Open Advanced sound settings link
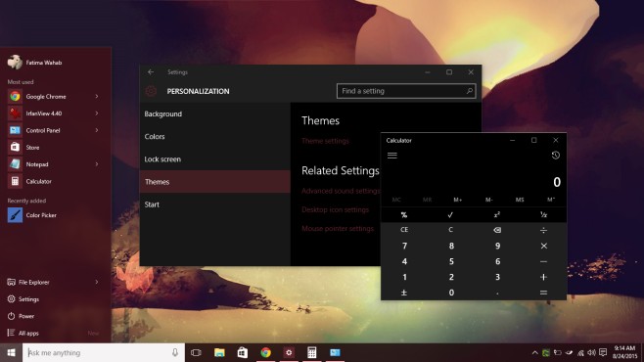 [341, 191]
